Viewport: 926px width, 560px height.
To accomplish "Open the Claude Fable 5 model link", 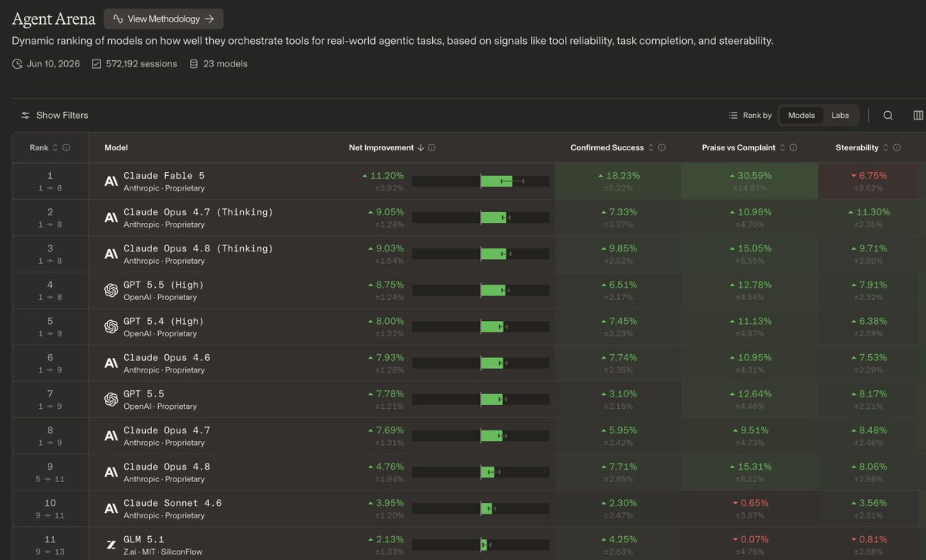I will click(164, 176).
